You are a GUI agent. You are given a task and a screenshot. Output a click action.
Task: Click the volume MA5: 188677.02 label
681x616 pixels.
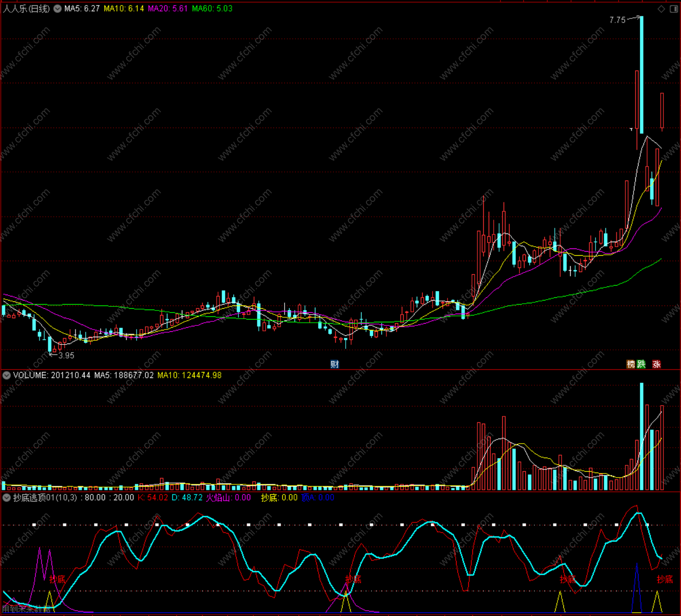coord(124,375)
